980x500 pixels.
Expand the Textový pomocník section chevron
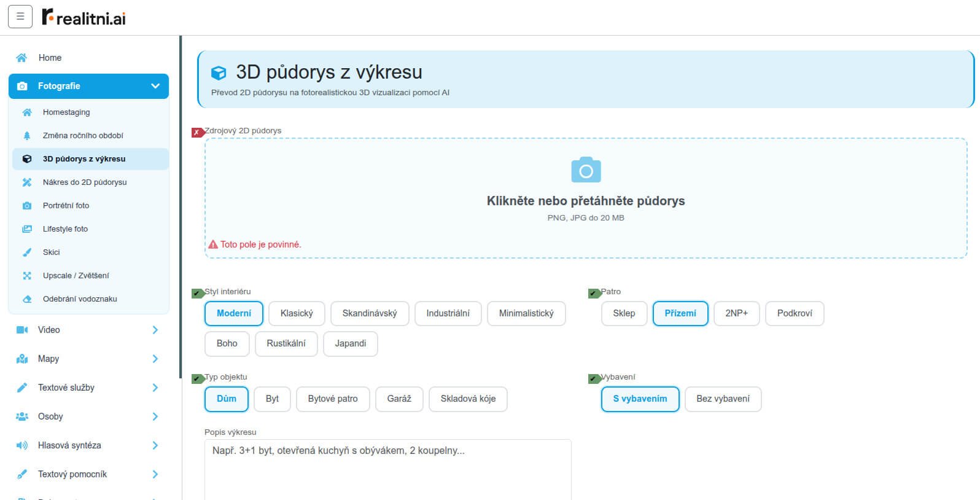click(x=155, y=474)
